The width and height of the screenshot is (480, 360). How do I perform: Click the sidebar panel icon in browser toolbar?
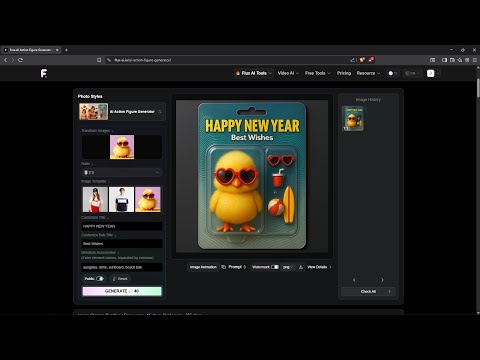click(444, 60)
